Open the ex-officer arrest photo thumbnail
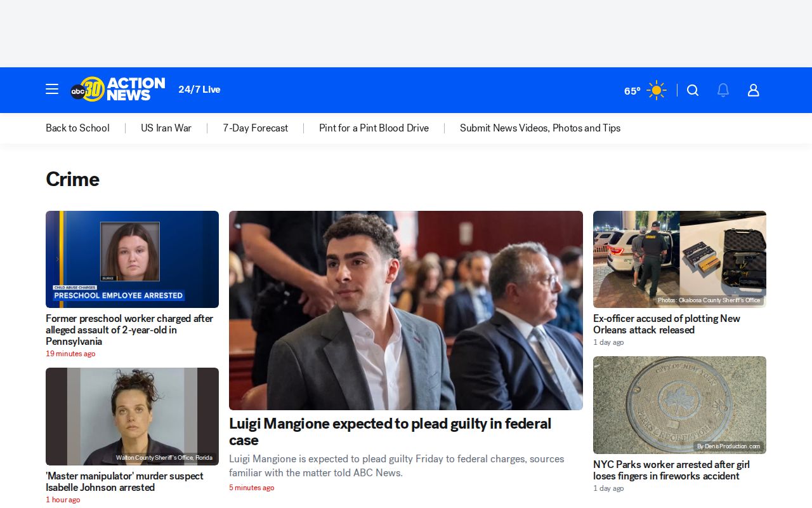The image size is (812, 508). point(679,259)
